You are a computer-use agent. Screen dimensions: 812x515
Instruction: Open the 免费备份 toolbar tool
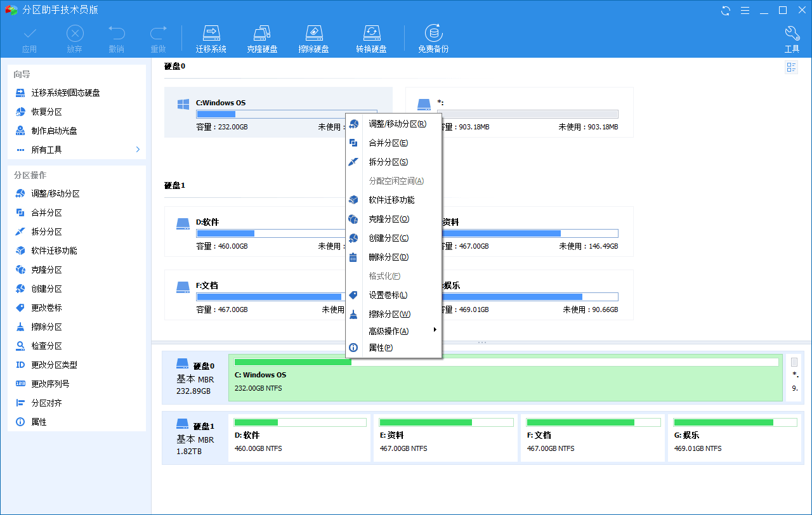pos(433,39)
